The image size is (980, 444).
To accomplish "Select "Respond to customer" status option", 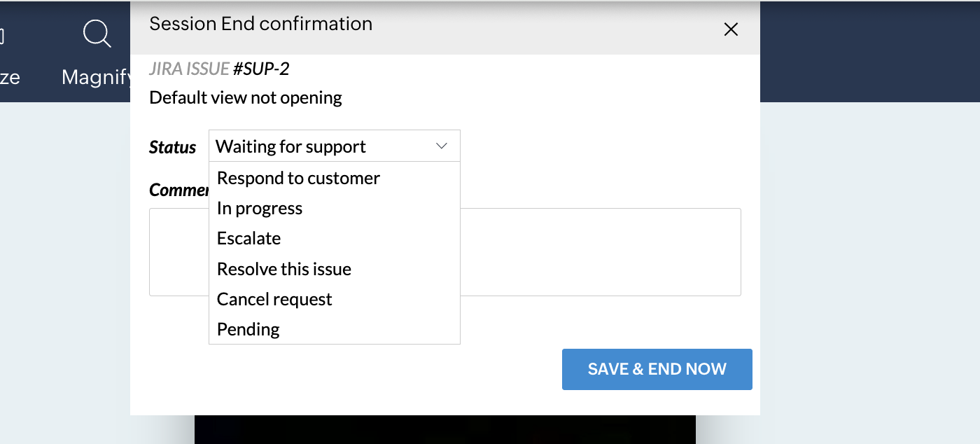I will (298, 178).
